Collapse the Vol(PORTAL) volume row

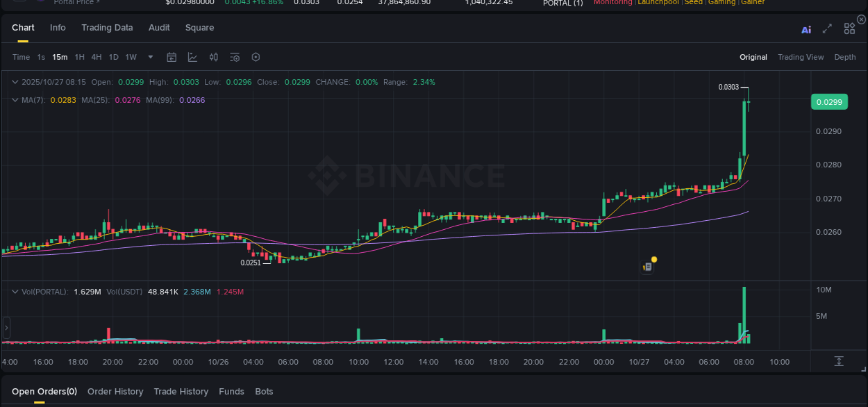(x=15, y=292)
